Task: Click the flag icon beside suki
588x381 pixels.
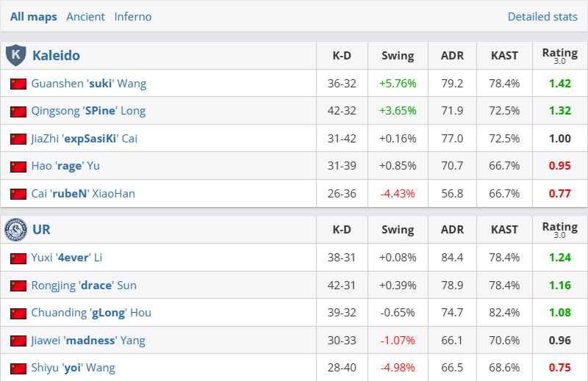Action: coord(18,84)
